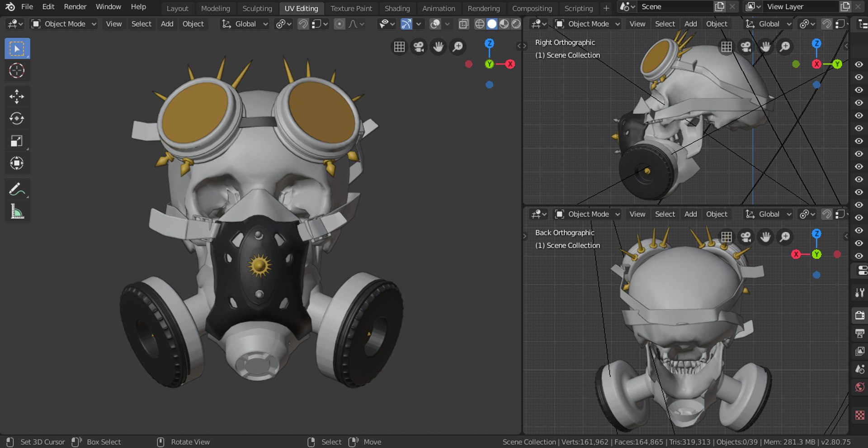Open object visibility filter dropdown

387,24
